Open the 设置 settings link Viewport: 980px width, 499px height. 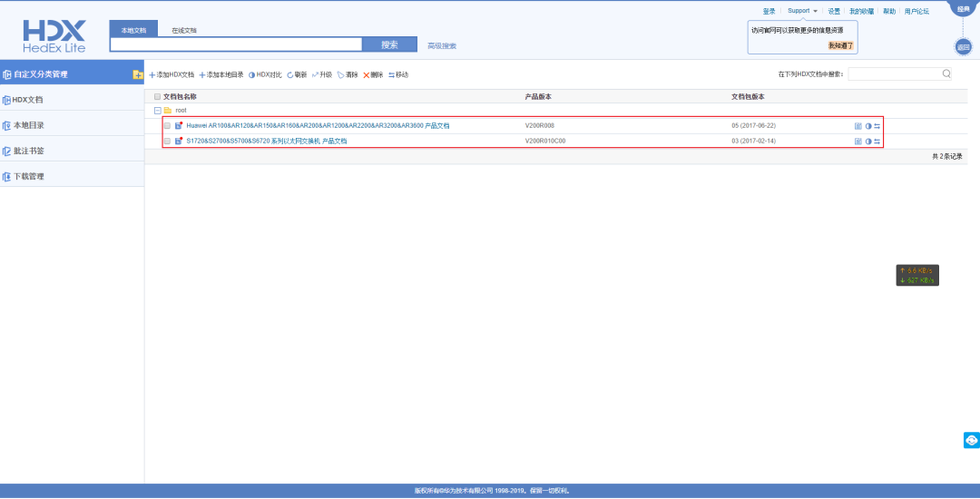coord(835,11)
